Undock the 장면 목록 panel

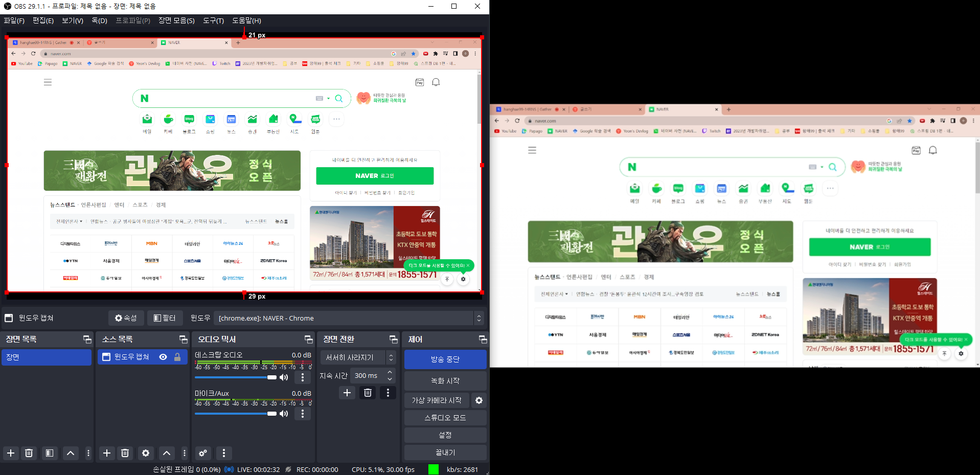click(87, 340)
